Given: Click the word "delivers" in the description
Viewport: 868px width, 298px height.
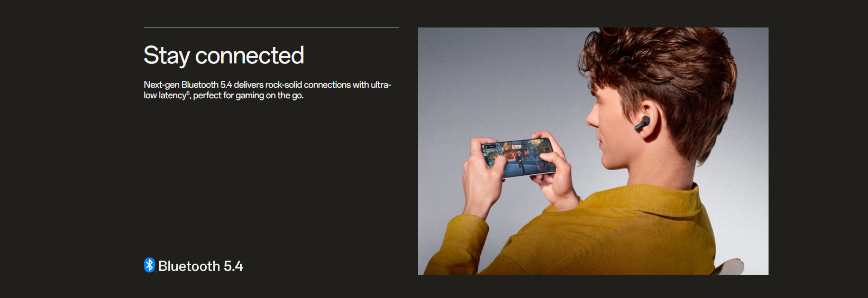Looking at the screenshot, I should click(249, 85).
